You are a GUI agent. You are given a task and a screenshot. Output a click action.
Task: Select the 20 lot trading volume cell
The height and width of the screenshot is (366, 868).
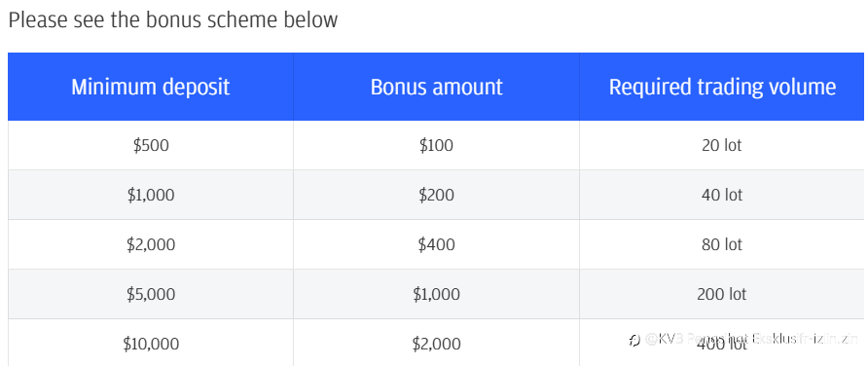722,145
